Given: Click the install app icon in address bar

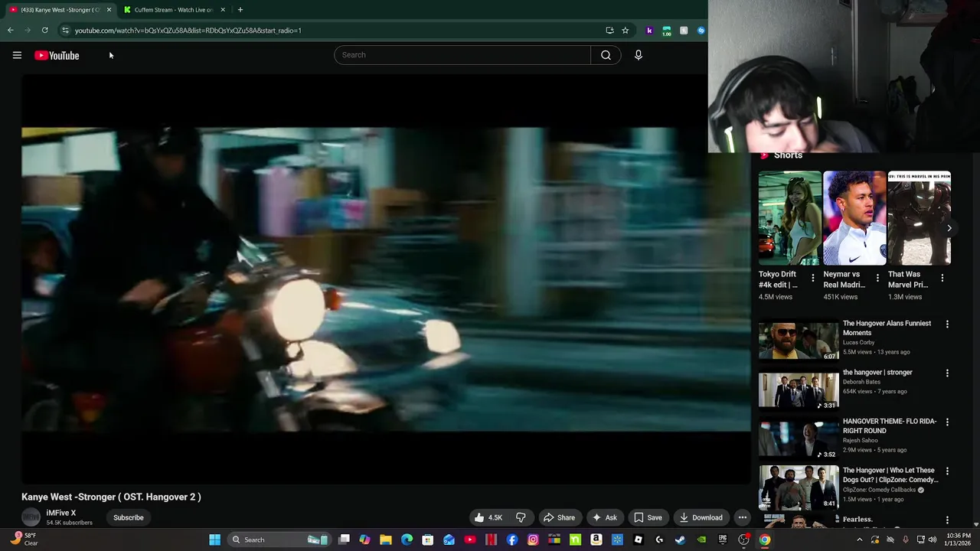Looking at the screenshot, I should pyautogui.click(x=609, y=31).
